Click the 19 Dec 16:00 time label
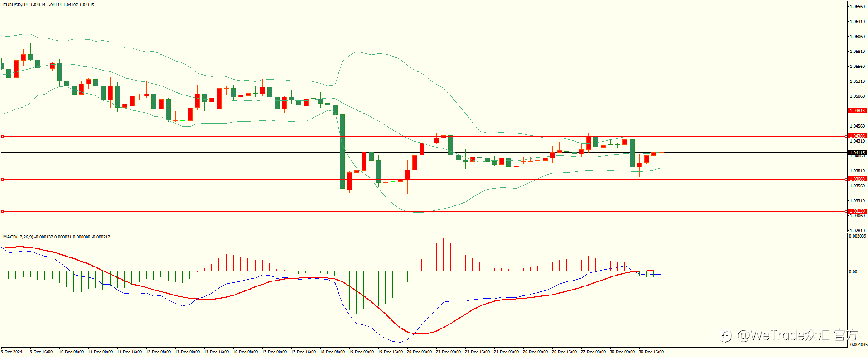Viewport: 868px width, 357px height. (390, 352)
